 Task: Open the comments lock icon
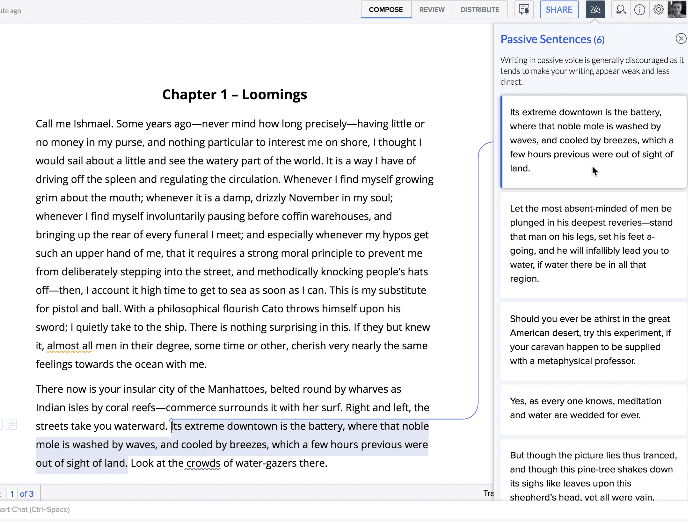523,10
